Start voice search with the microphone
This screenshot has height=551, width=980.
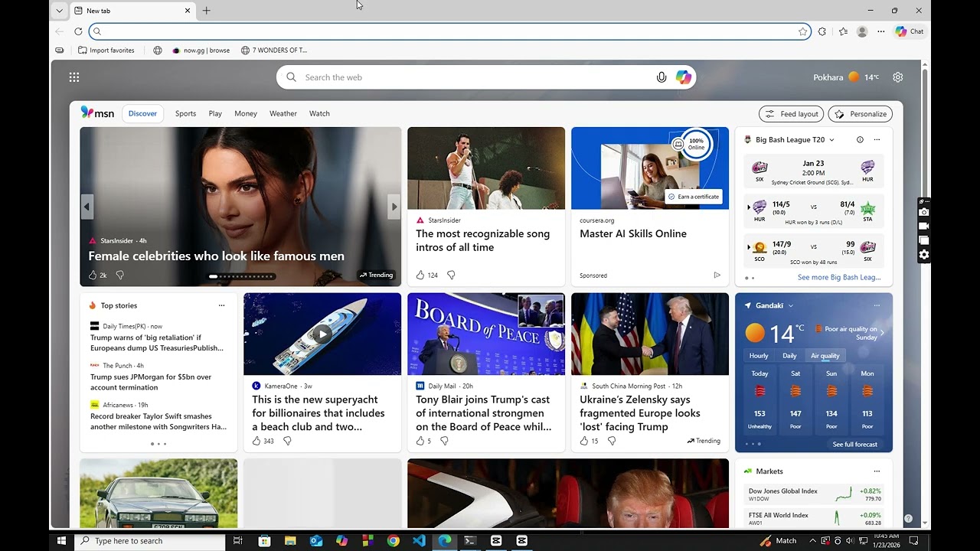pos(661,77)
